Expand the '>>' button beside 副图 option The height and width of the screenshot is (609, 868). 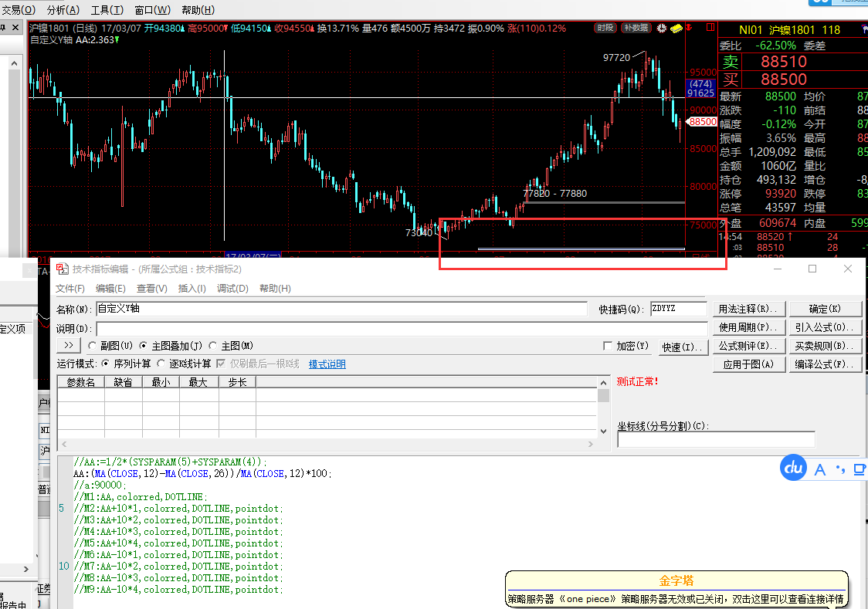(69, 346)
